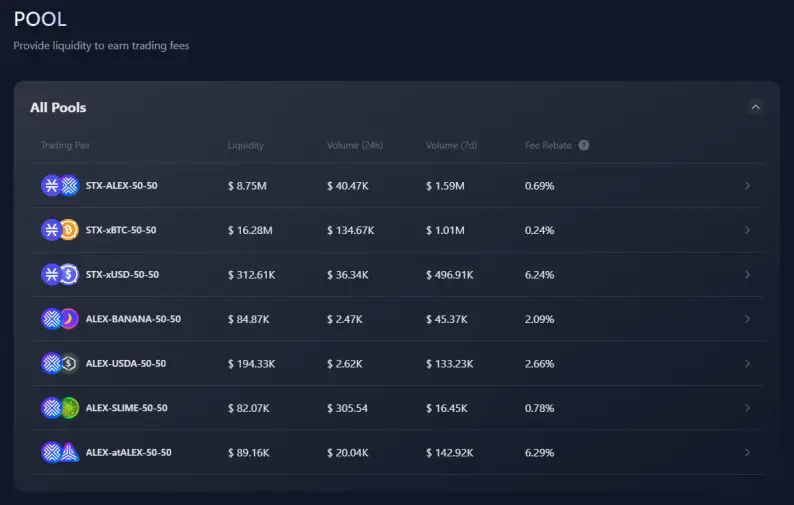Click the $ 84.87K liquidity value

click(x=249, y=319)
